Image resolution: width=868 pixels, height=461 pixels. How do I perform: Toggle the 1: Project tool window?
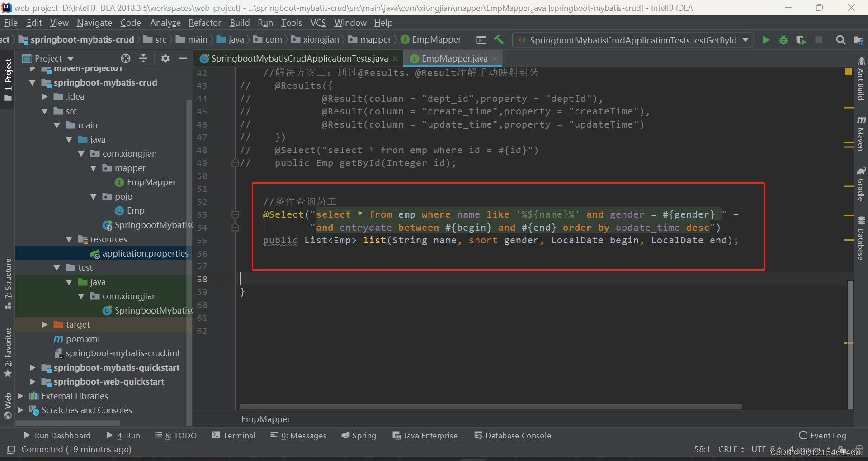click(x=8, y=80)
